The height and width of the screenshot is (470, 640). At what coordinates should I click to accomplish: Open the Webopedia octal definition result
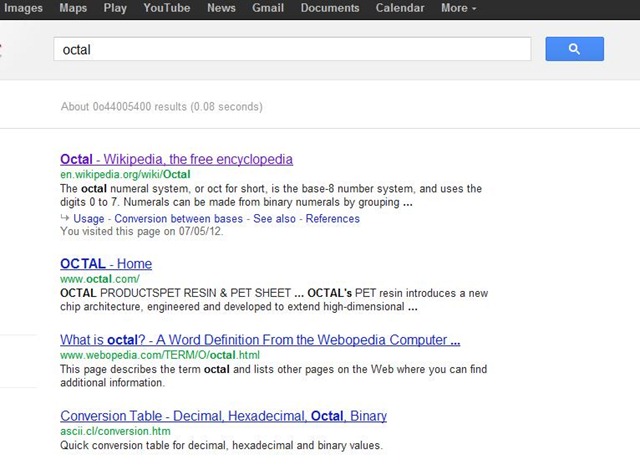coord(260,340)
